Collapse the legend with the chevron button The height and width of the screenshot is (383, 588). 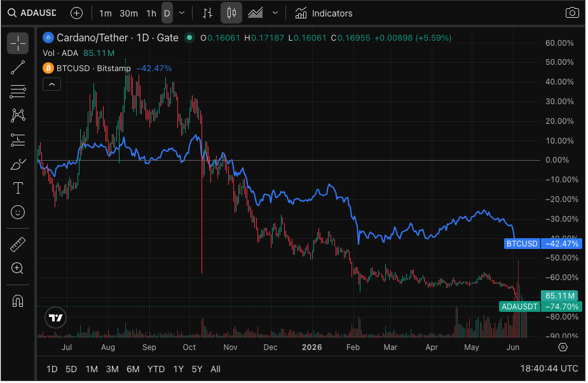click(51, 84)
